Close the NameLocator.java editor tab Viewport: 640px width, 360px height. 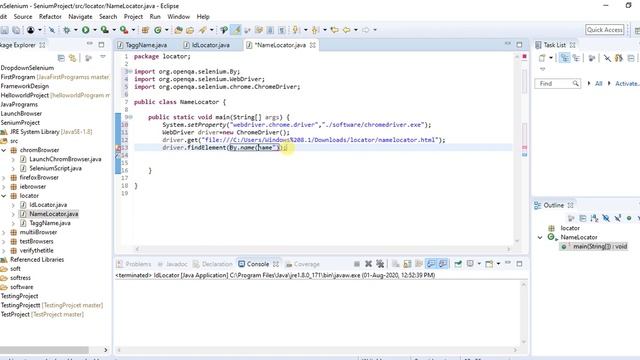coord(313,45)
